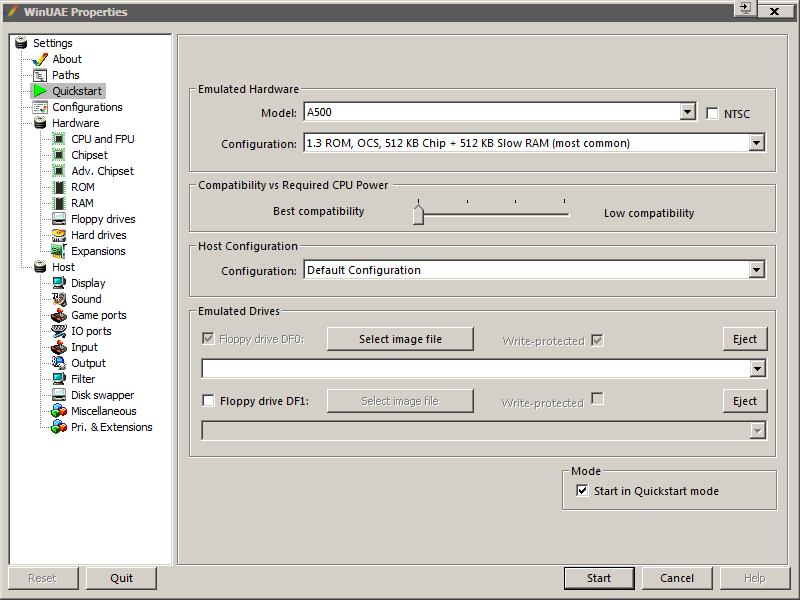Select the Floppy drives label
The image size is (800, 600).
(103, 219)
